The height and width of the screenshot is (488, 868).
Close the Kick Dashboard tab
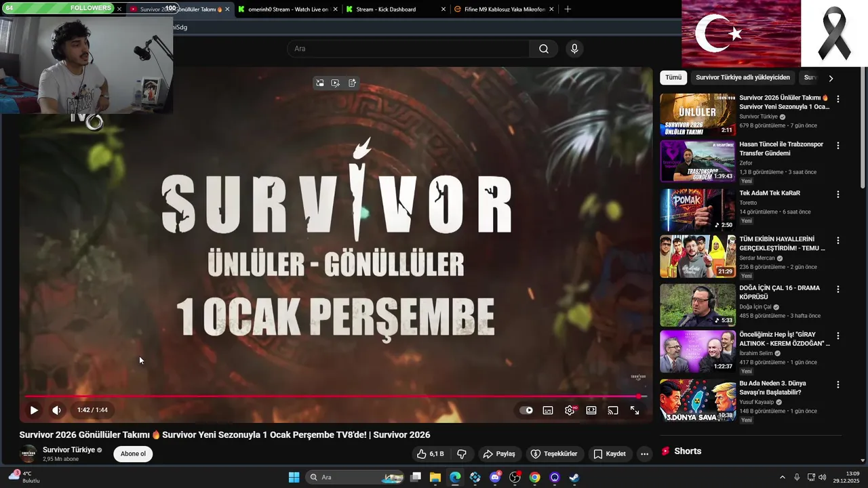tap(443, 9)
